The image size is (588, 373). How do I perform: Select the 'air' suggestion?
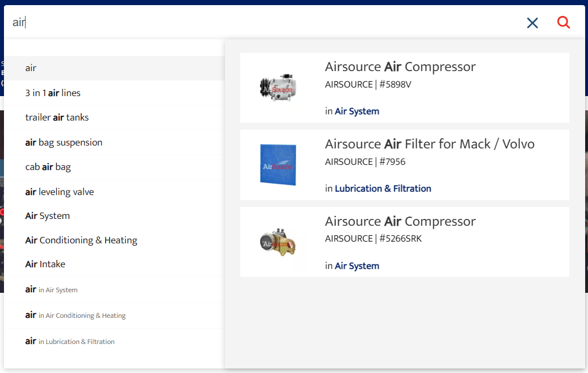(30, 68)
